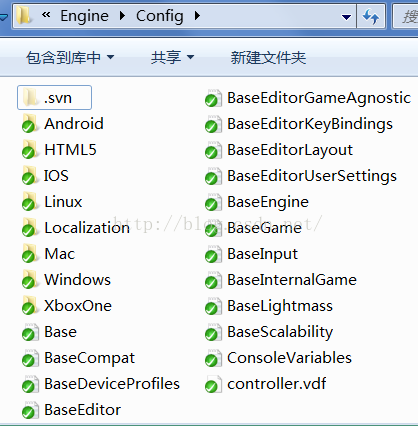Click the BaseEditorGameAgnostic file icon
418x427 pixels.
tap(213, 98)
